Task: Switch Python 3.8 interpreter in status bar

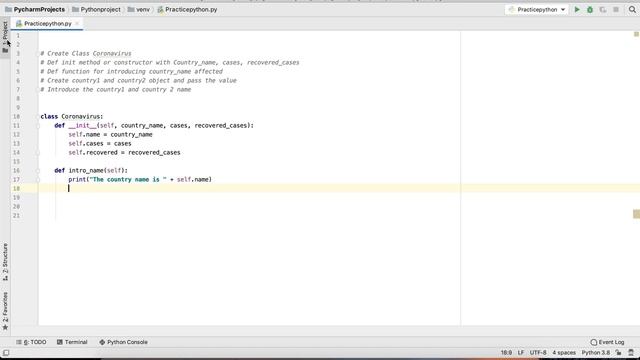Action: coord(596,353)
